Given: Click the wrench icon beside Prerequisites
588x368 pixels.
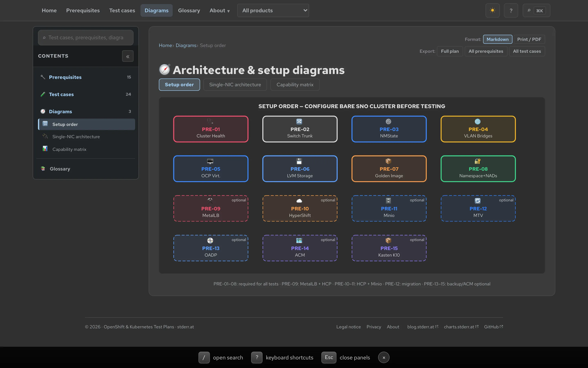Looking at the screenshot, I should [43, 77].
